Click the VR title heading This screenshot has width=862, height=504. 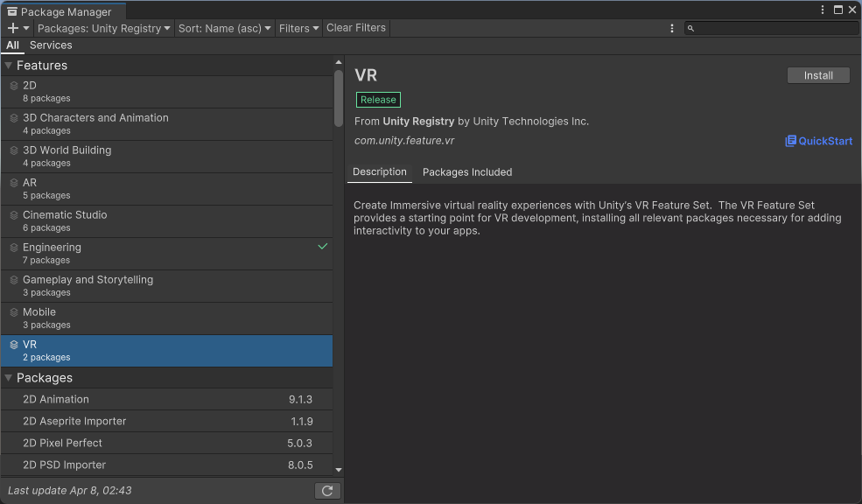tap(366, 75)
